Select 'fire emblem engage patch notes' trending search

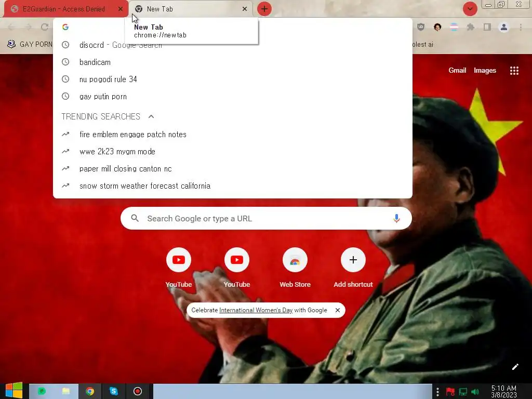tap(233, 135)
